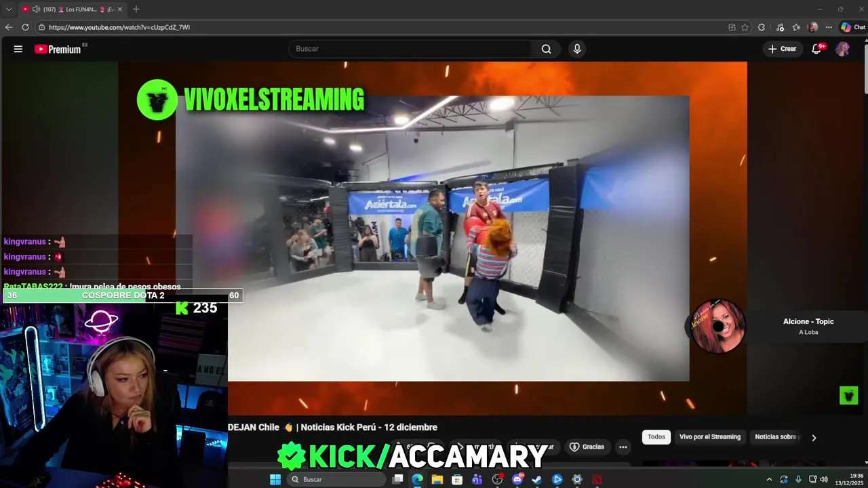Viewport: 868px width, 488px height.
Task: Open media control music icon in toolbar
Action: point(781,27)
